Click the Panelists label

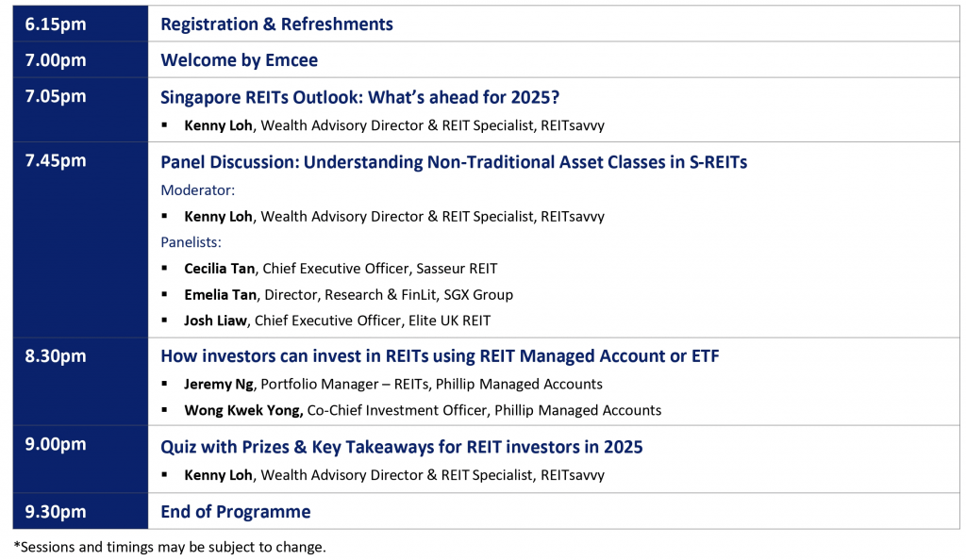pos(191,242)
